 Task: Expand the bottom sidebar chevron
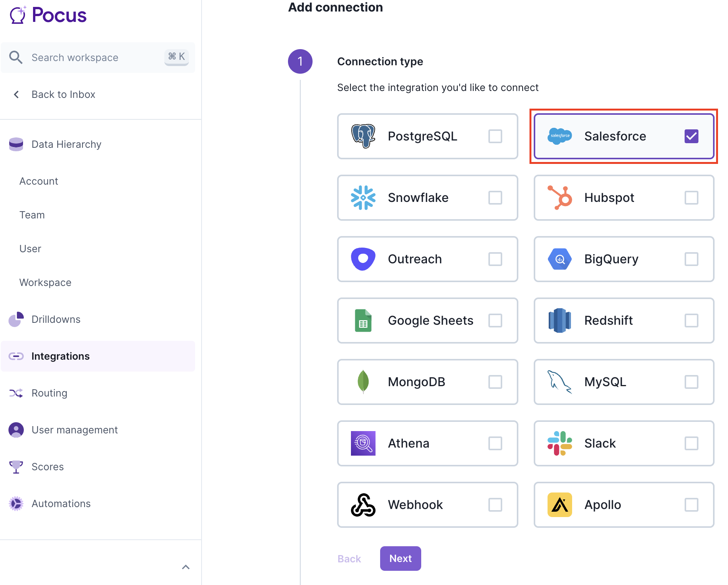tap(186, 567)
